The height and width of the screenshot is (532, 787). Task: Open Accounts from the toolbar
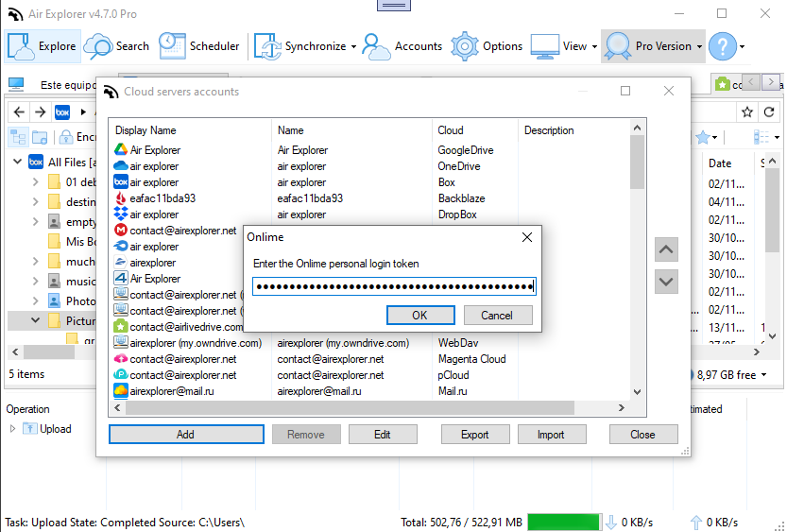402,46
